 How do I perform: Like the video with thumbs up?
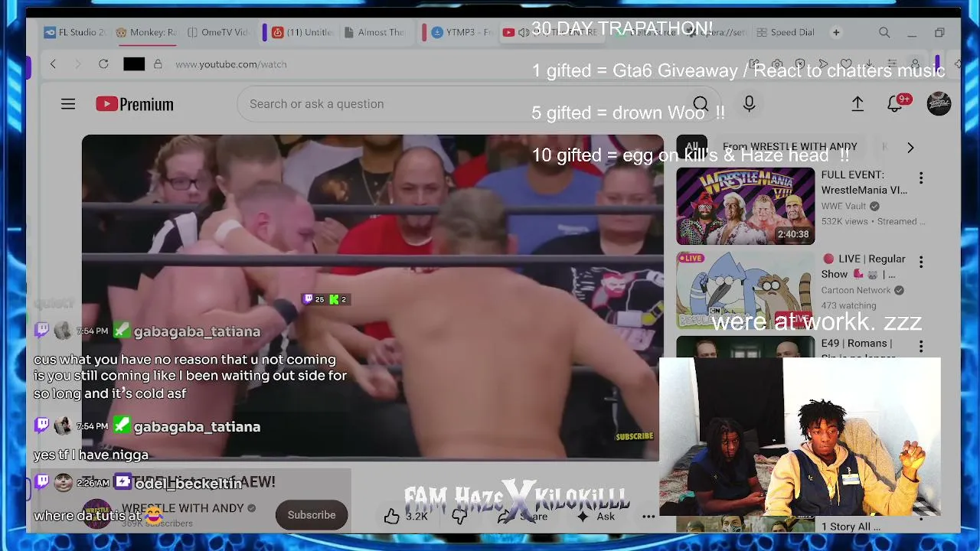pyautogui.click(x=391, y=517)
